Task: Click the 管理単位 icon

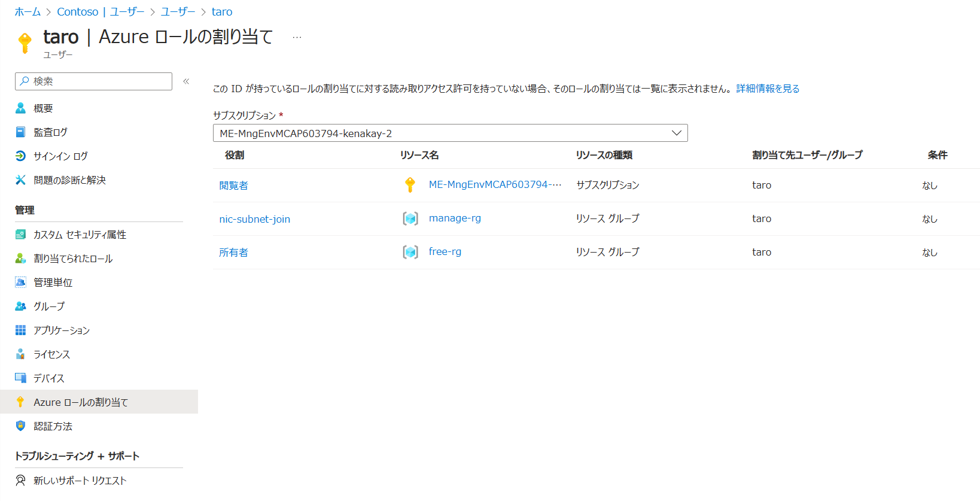Action: (20, 282)
